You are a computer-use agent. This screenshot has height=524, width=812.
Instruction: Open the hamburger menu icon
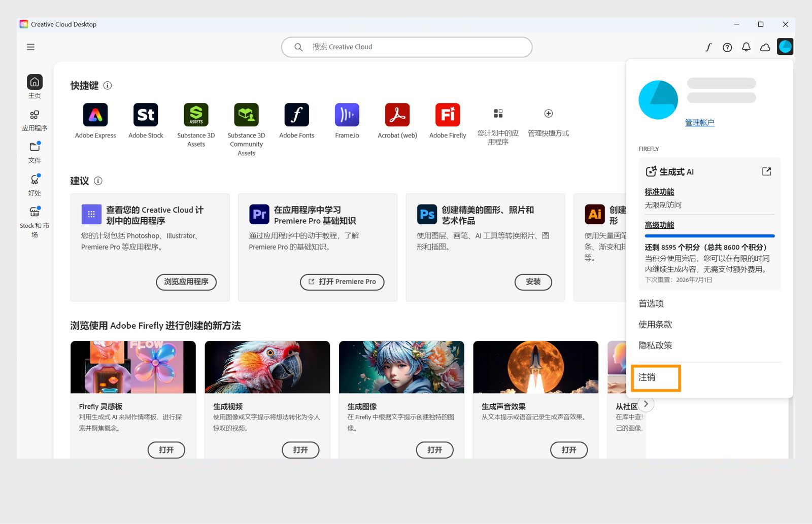[x=30, y=47]
